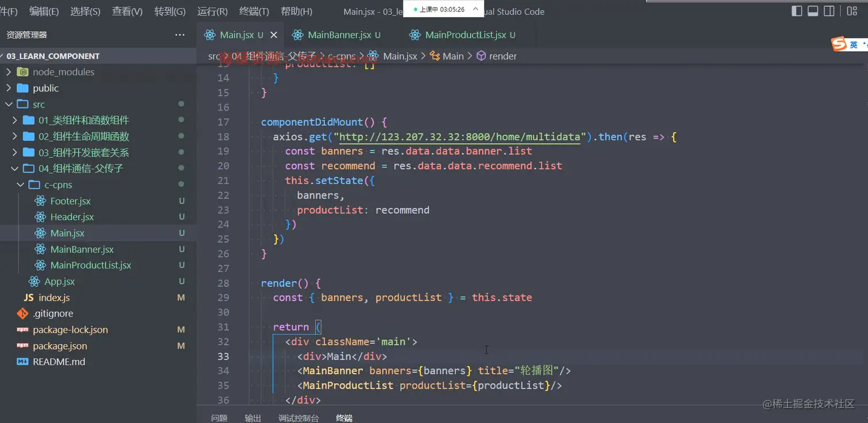Click the React icon beside App.jsx
Screen dimensions: 868x423
(34, 282)
